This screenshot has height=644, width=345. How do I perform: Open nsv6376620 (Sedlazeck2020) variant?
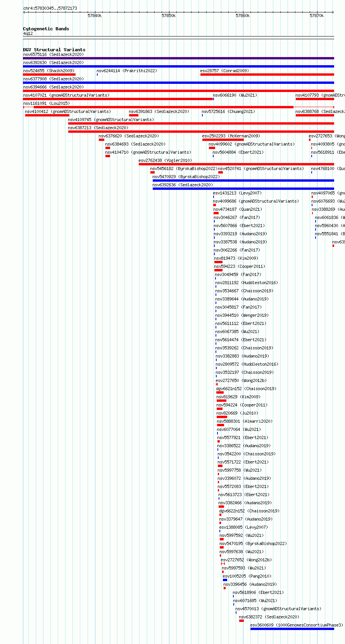[129, 136]
